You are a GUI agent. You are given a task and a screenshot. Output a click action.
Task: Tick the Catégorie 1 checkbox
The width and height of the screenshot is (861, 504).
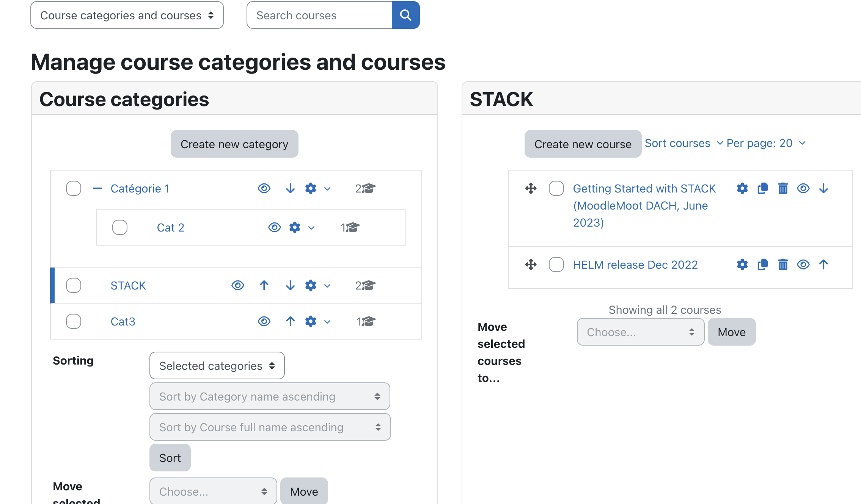tap(74, 188)
